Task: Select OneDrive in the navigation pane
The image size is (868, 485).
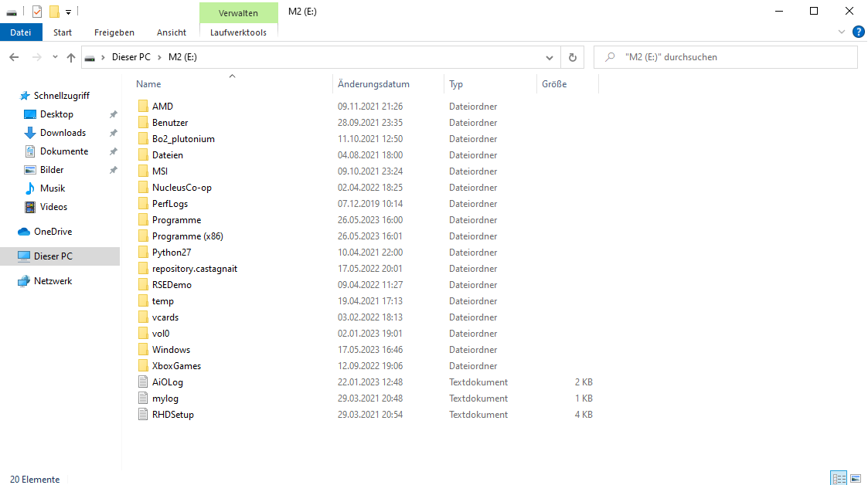Action: point(53,231)
